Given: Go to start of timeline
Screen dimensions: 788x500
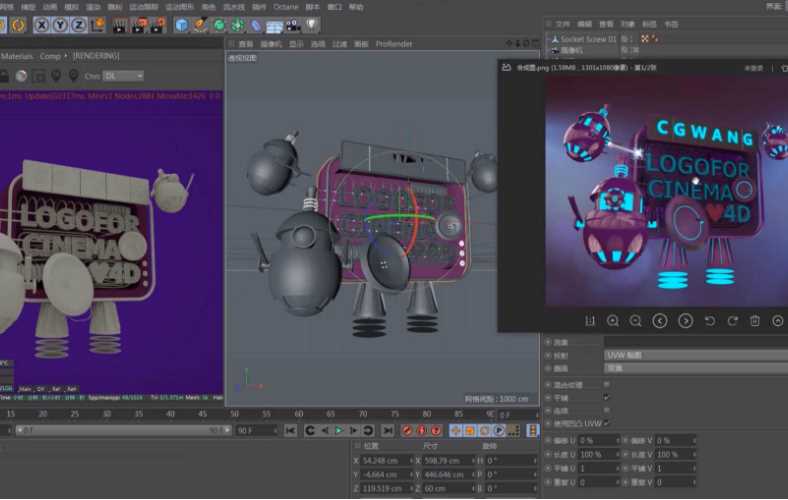Looking at the screenshot, I should coord(290,430).
